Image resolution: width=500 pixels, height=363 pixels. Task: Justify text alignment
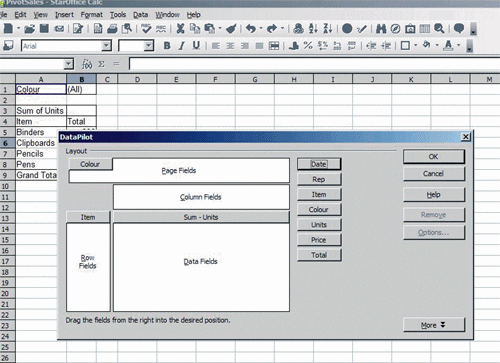click(259, 46)
